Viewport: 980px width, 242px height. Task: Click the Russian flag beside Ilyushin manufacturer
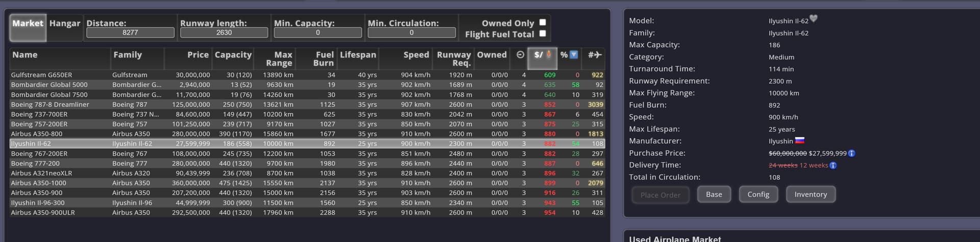[800, 140]
